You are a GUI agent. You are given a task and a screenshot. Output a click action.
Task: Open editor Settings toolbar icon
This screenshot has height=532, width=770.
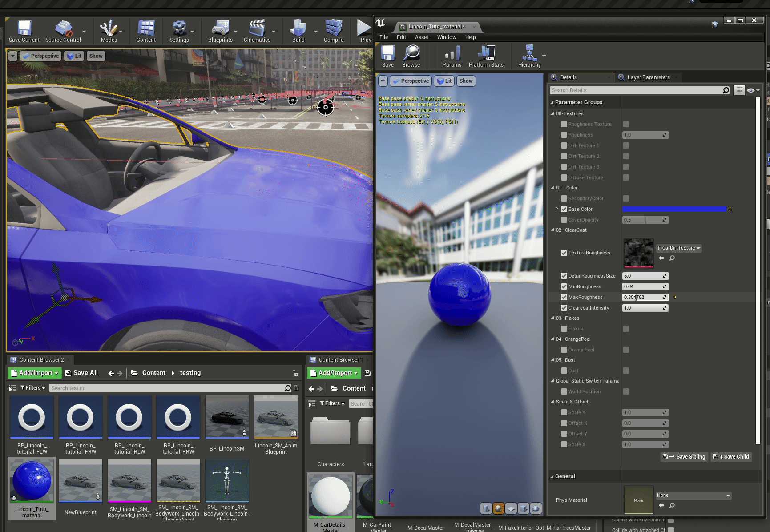[179, 31]
